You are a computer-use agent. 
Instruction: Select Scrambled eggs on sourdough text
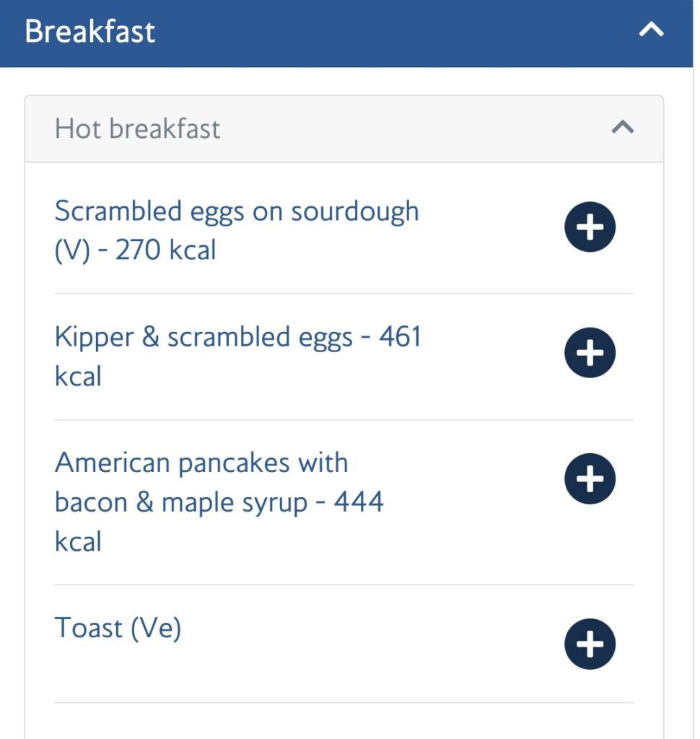point(237,211)
